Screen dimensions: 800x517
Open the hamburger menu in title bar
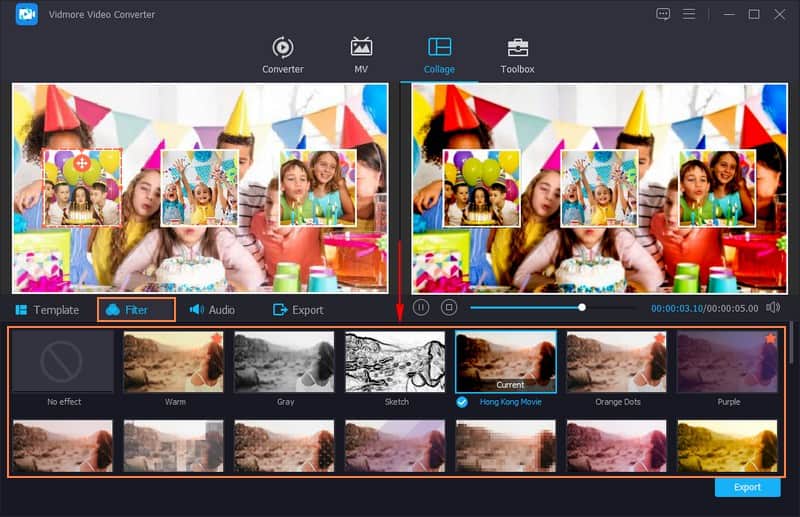[x=689, y=14]
